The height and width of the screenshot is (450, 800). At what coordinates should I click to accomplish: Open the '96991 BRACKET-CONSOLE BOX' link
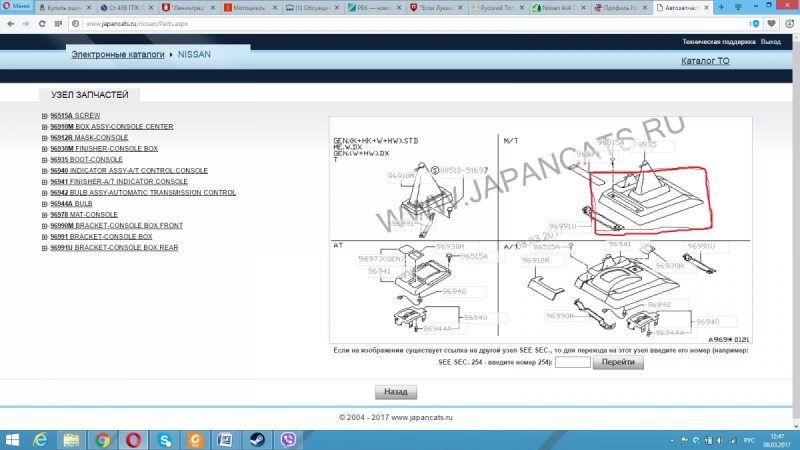click(x=101, y=237)
